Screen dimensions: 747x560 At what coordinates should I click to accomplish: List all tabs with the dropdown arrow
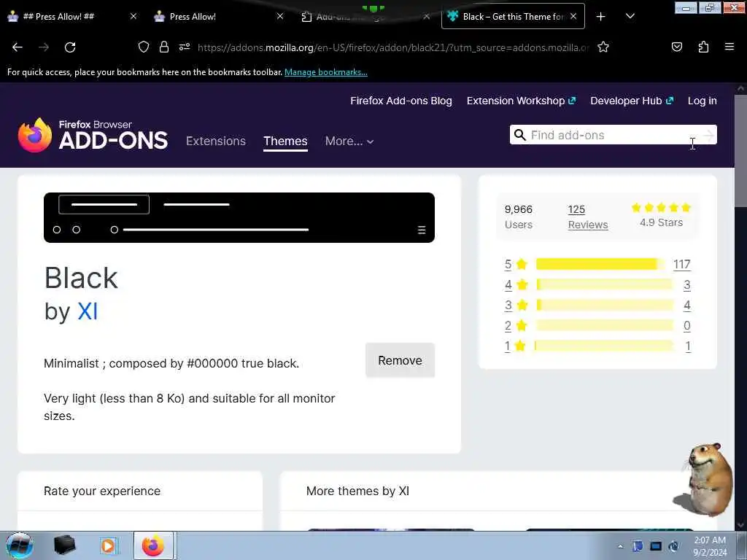630,16
